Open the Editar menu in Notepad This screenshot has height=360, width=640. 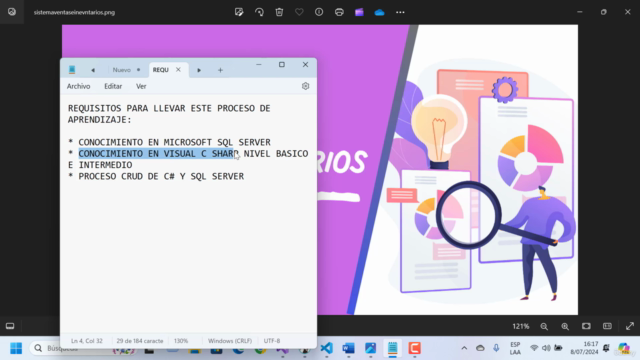[113, 86]
